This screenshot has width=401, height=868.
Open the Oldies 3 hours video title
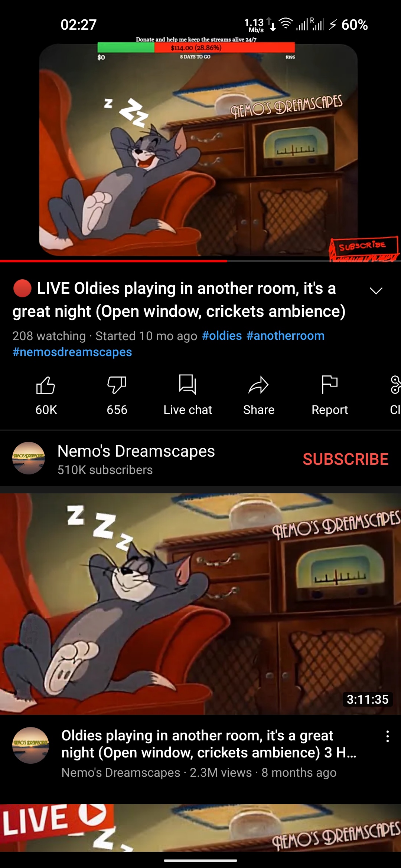tap(209, 744)
